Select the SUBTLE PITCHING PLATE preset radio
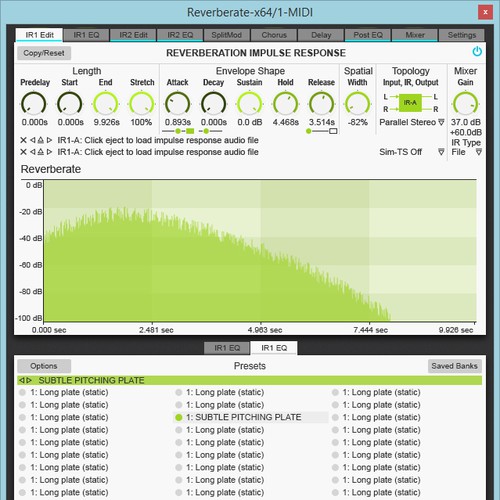 pyautogui.click(x=179, y=417)
